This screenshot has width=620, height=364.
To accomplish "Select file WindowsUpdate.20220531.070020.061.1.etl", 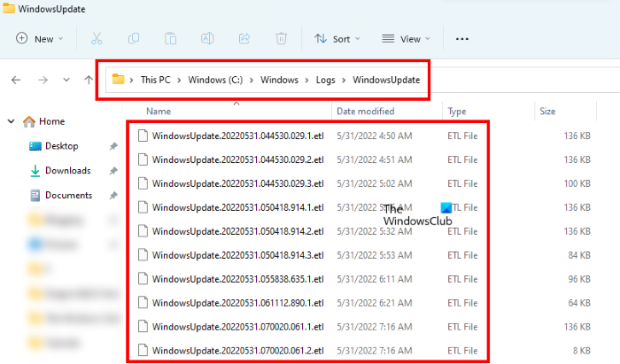I will (x=238, y=327).
